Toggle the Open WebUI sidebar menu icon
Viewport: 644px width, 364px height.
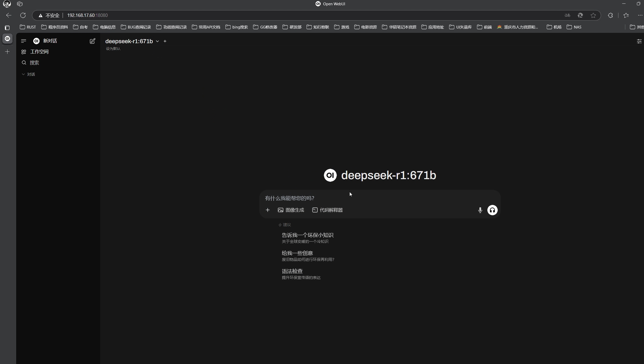24,41
